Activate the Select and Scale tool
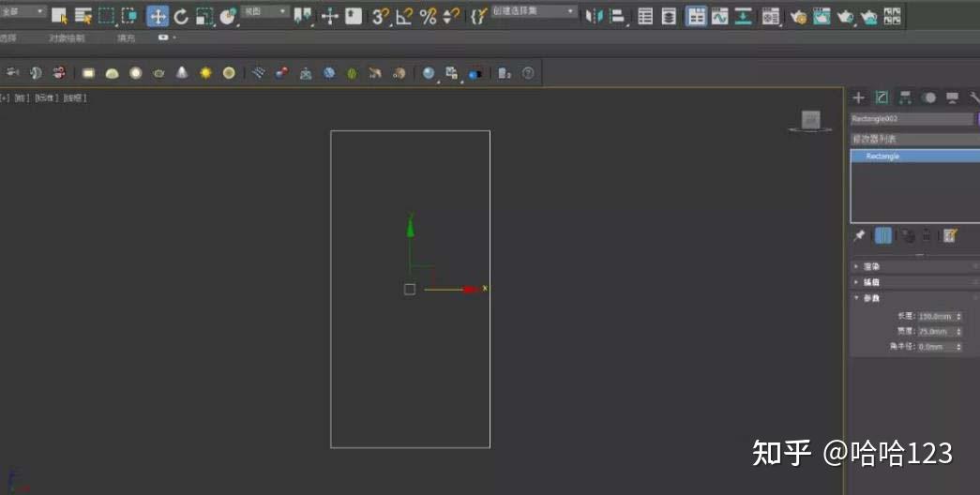Screen dimensions: 980x495 click(204, 16)
